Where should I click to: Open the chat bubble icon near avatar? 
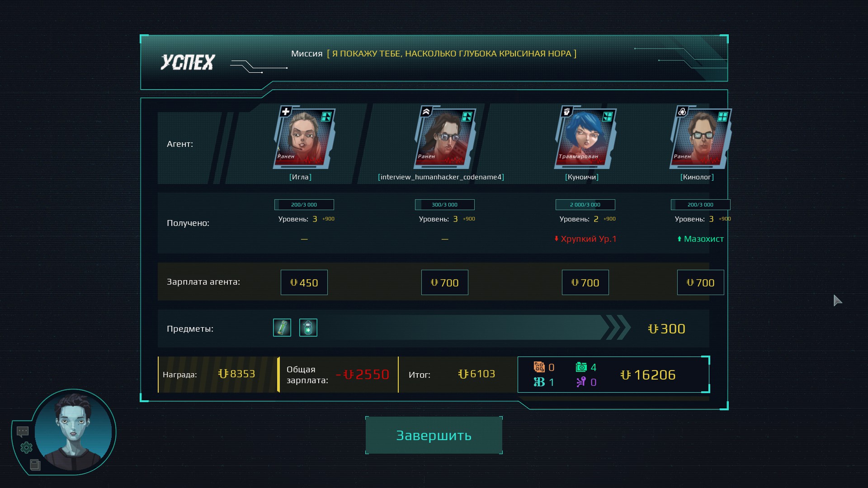23,432
